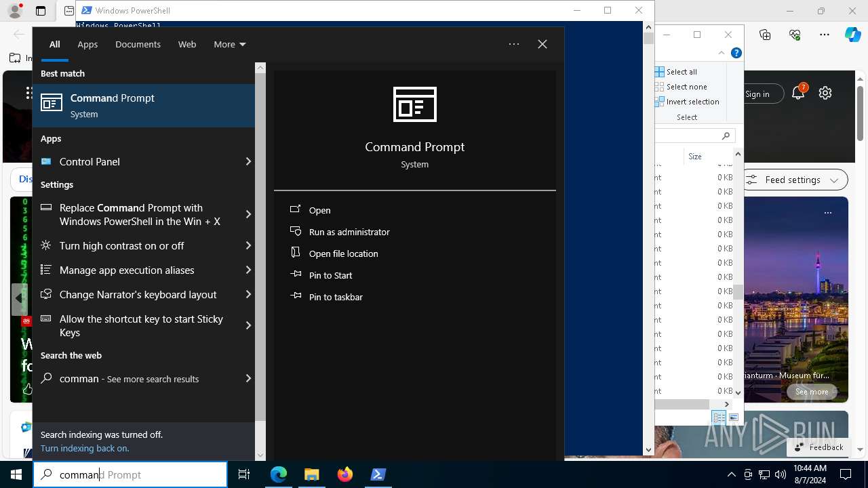Expand Change Narrator's keyboard layout arrow
This screenshot has height=488, width=868.
[x=248, y=294]
